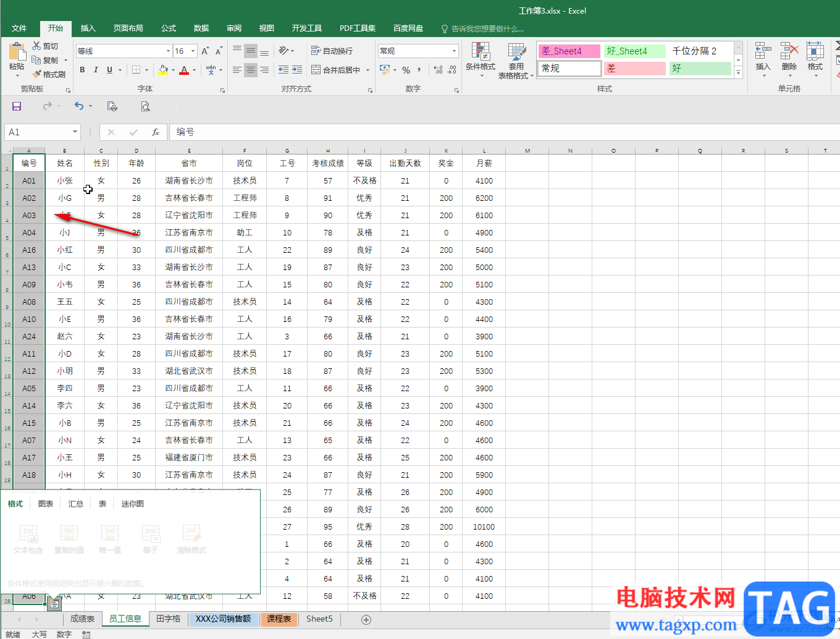Screen dimensions: 840x639
Task: Open the 迷你图 tab in Quick Analysis
Action: click(133, 504)
